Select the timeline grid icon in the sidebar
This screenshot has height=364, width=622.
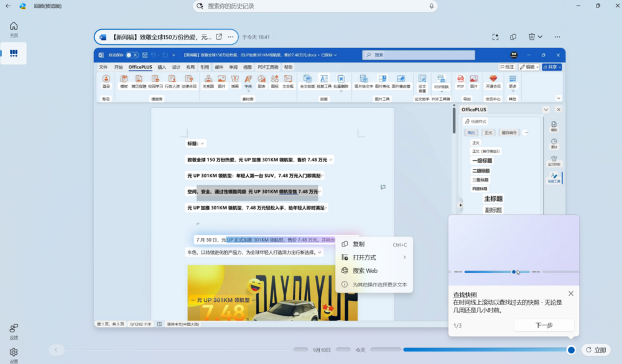[14, 53]
